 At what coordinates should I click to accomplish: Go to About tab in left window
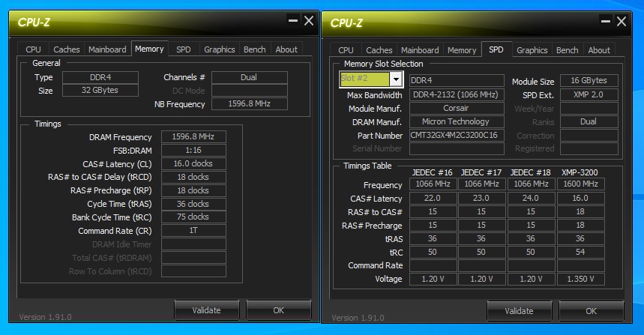(286, 49)
